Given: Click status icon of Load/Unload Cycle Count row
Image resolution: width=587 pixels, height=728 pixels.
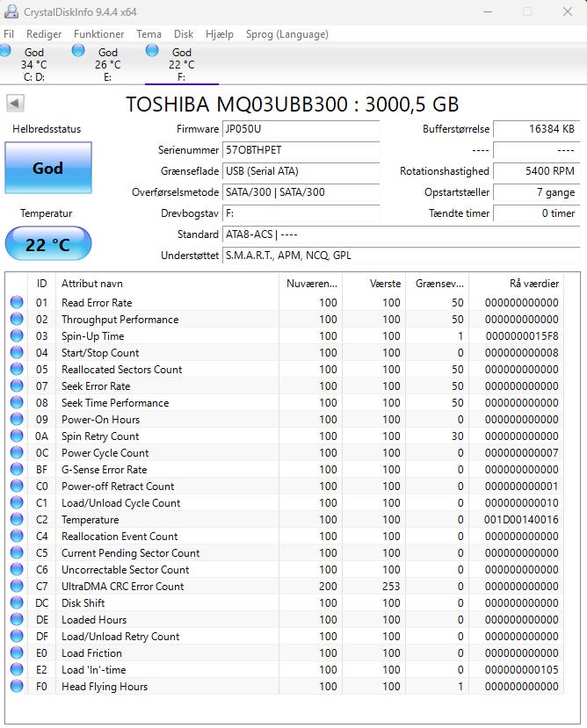Looking at the screenshot, I should 17,503.
